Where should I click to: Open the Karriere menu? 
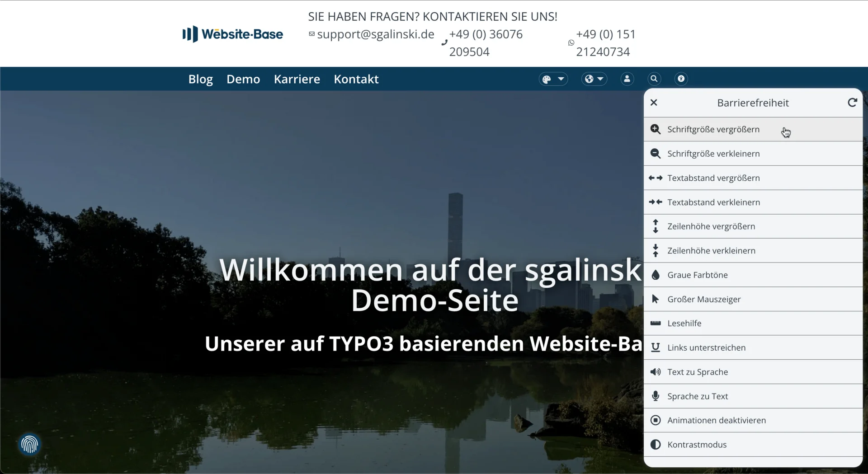coord(297,79)
